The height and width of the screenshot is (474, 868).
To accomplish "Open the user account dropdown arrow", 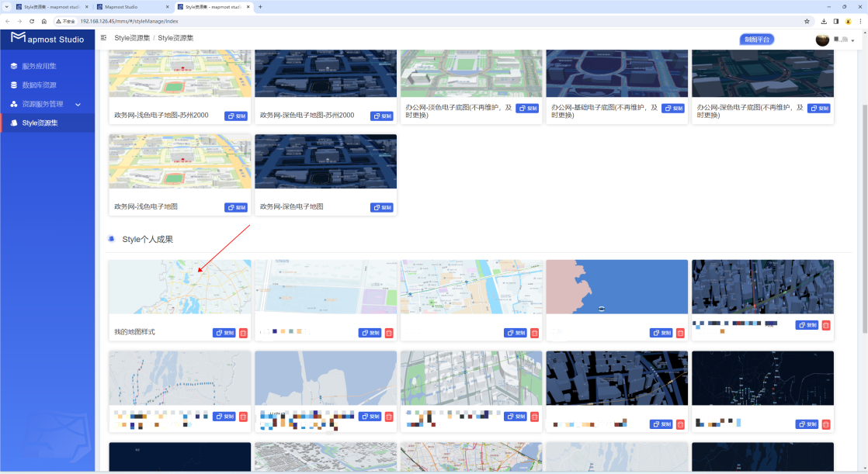I will tap(852, 40).
